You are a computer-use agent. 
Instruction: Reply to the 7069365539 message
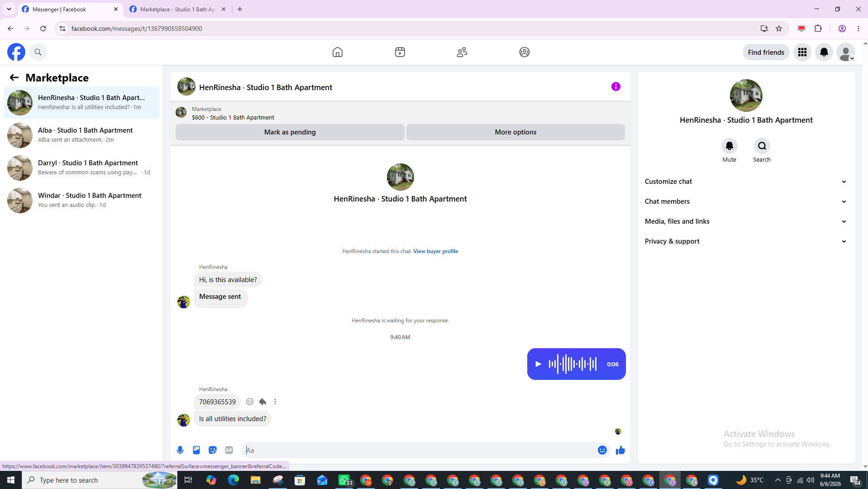point(262,402)
